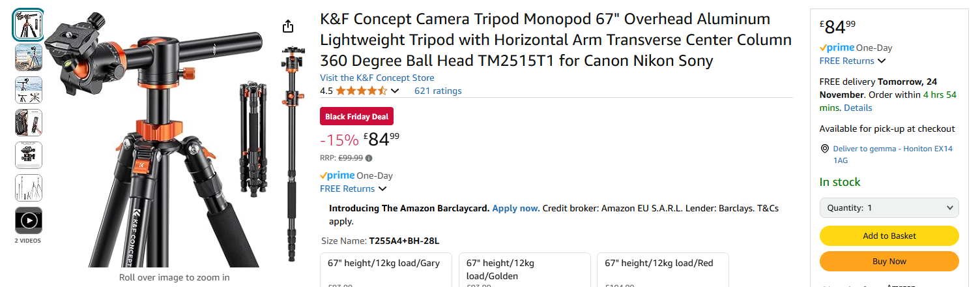Visit the K&F Concept Store link
This screenshot has height=287, width=980.
coord(377,78)
